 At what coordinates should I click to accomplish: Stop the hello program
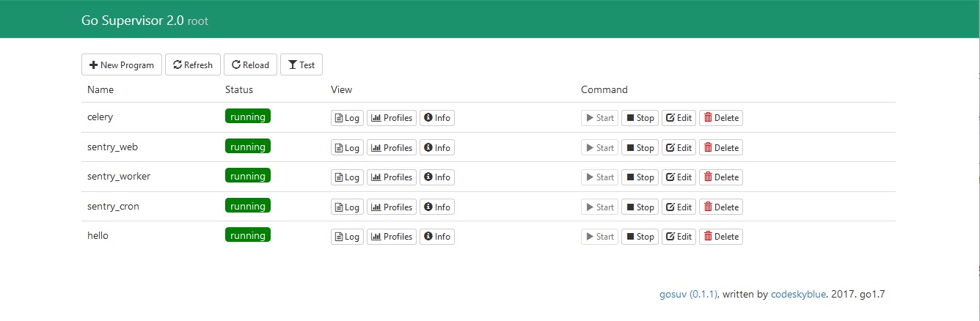click(640, 237)
